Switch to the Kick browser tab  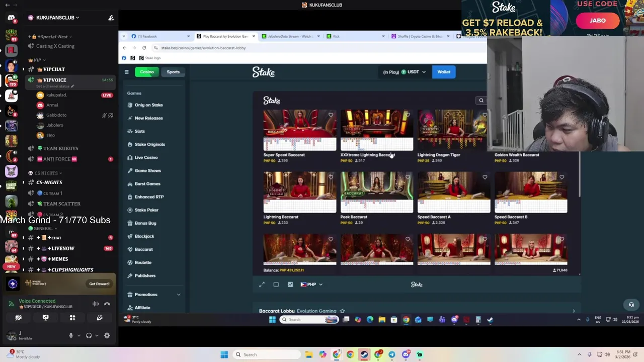point(356,36)
